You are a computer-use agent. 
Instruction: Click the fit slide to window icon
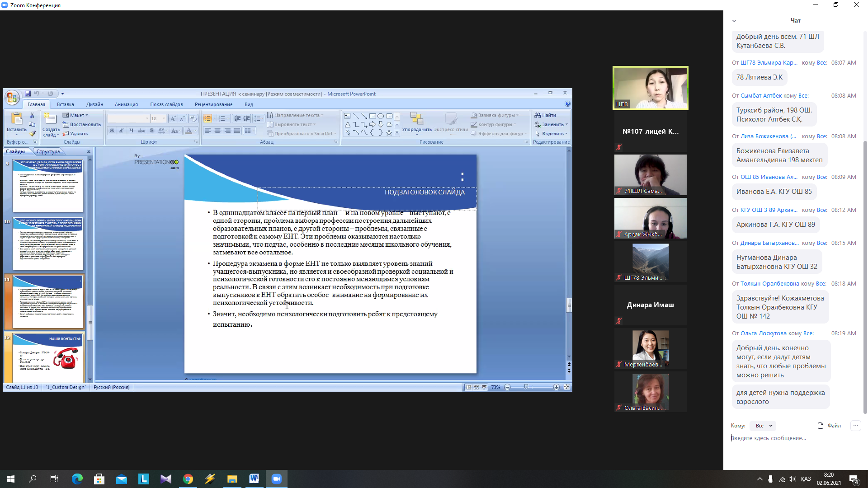pos(567,387)
